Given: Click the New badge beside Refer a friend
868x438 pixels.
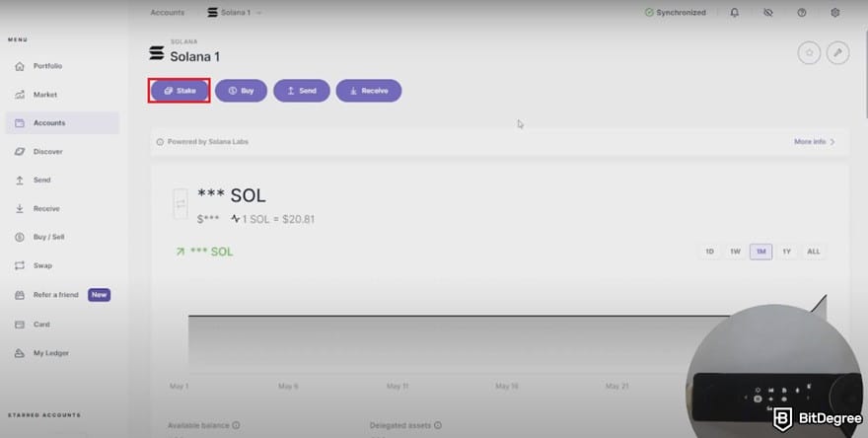Looking at the screenshot, I should click(x=99, y=295).
